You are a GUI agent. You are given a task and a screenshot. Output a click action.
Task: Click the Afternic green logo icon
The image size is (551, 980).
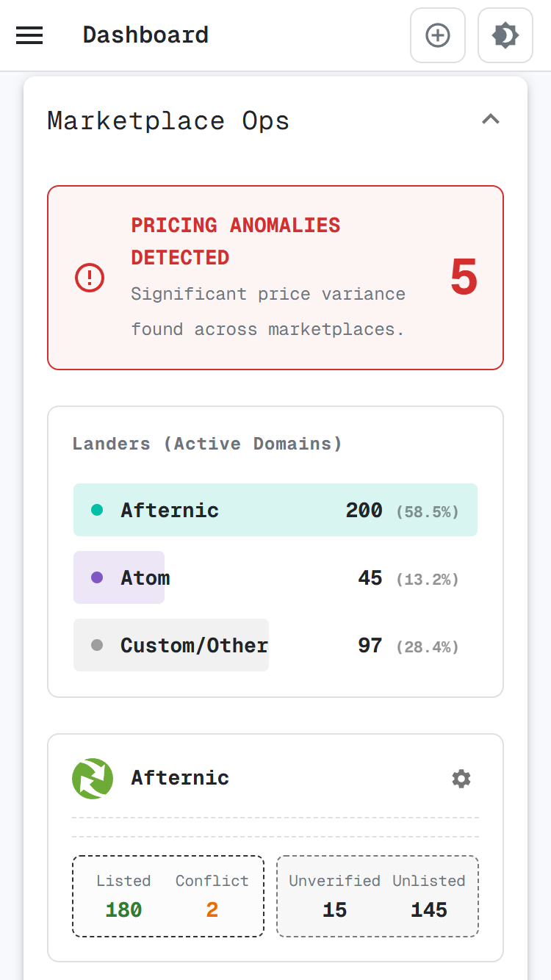tap(93, 779)
